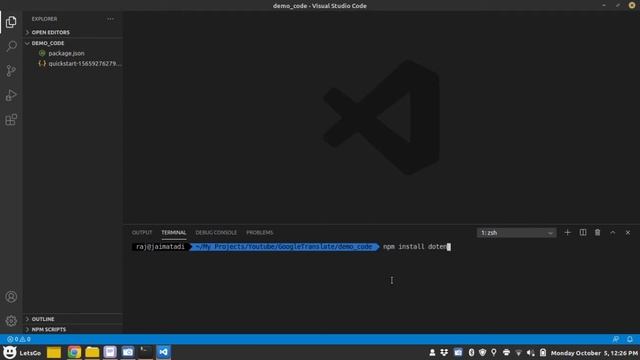Expand the NPM Scripts section
This screenshot has height=360, width=640.
(x=73, y=329)
